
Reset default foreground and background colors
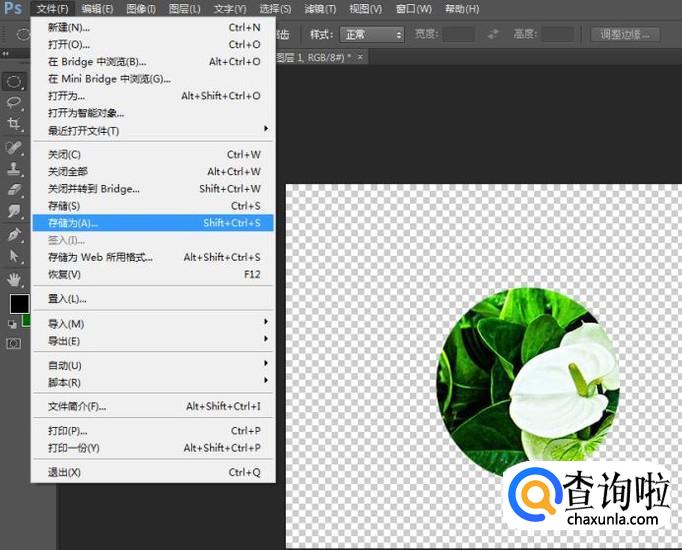(12, 324)
